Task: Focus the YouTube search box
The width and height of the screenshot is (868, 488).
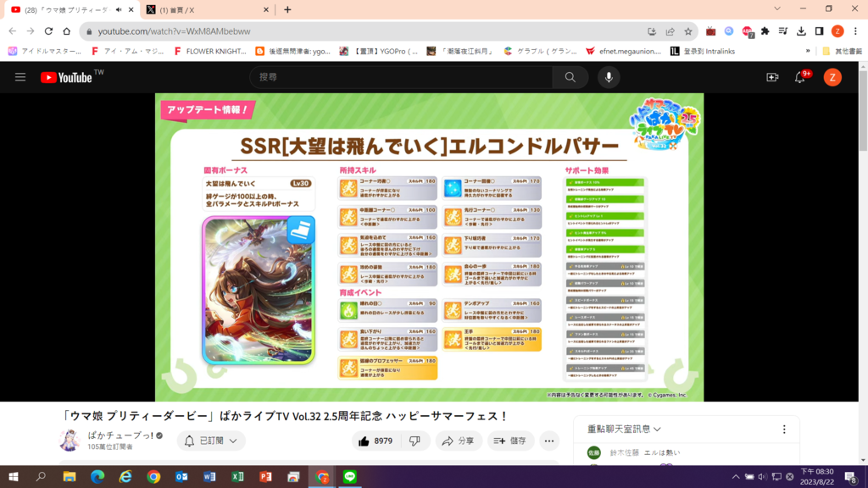Action: pyautogui.click(x=401, y=77)
